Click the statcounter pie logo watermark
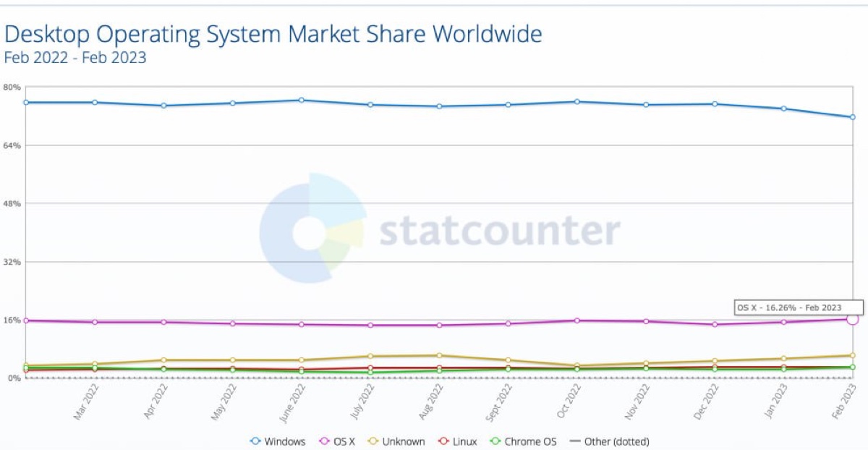Image resolution: width=868 pixels, height=450 pixels. click(x=312, y=226)
